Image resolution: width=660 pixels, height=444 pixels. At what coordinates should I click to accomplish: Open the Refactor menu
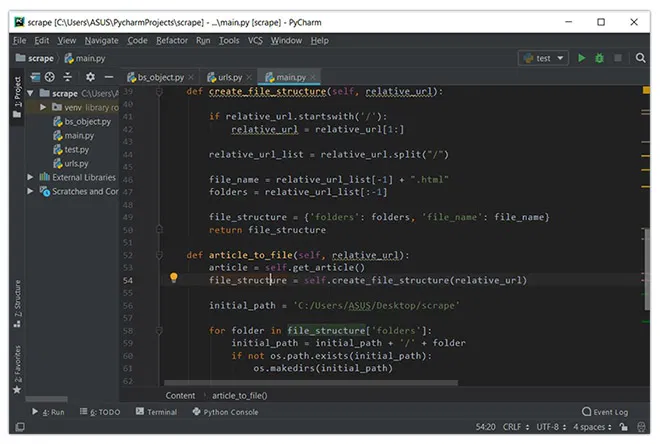click(x=171, y=40)
